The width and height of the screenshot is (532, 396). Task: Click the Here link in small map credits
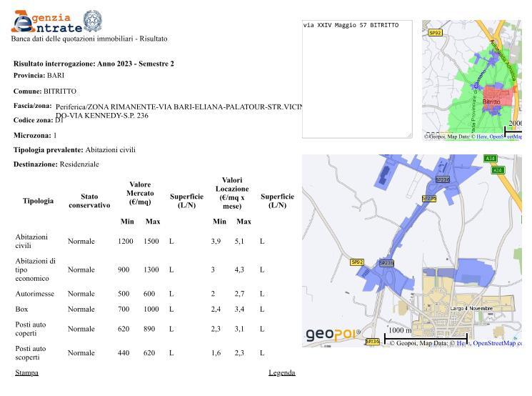[482, 137]
